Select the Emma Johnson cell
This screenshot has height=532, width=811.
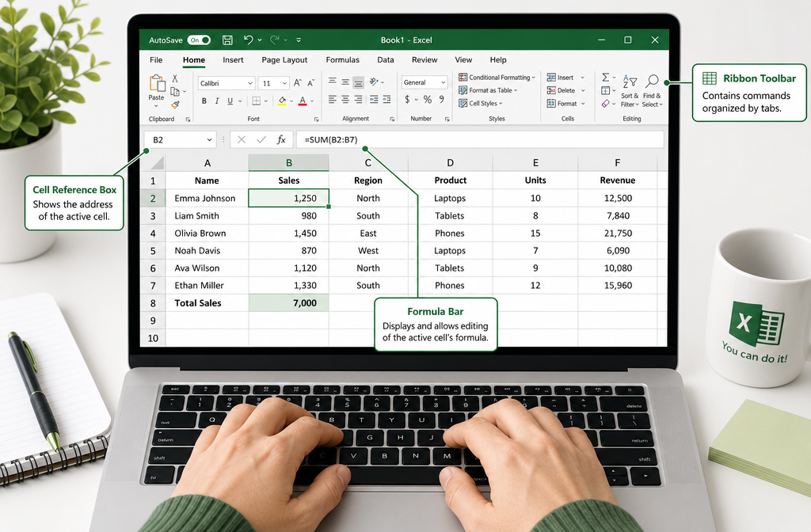(207, 198)
